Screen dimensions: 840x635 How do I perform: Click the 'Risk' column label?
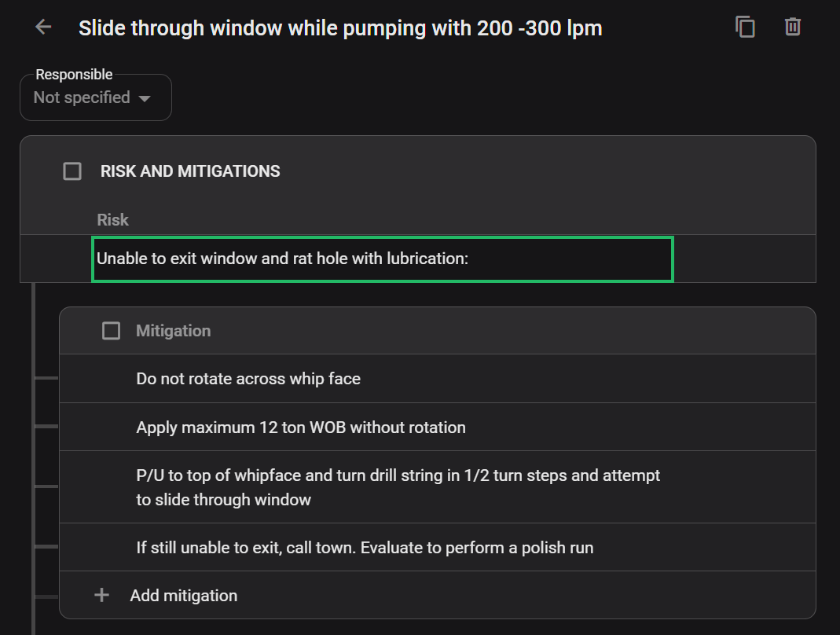click(x=112, y=220)
